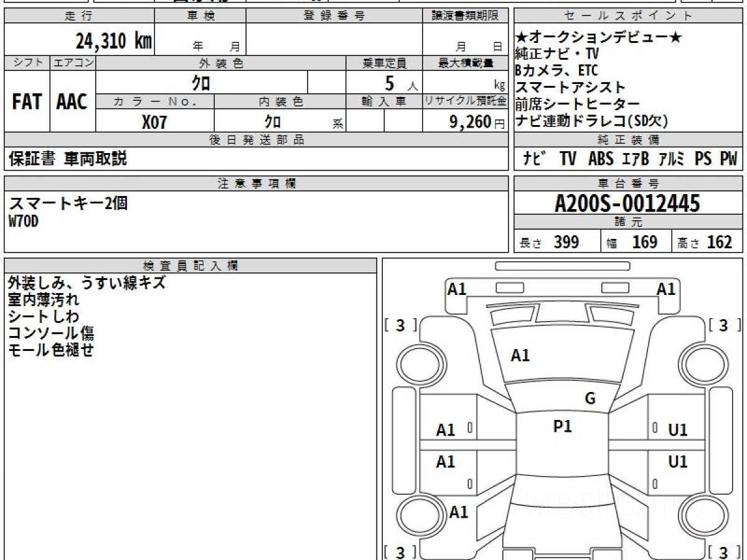Select the コンソール傷 remark
747x560 pixels.
tap(51, 333)
